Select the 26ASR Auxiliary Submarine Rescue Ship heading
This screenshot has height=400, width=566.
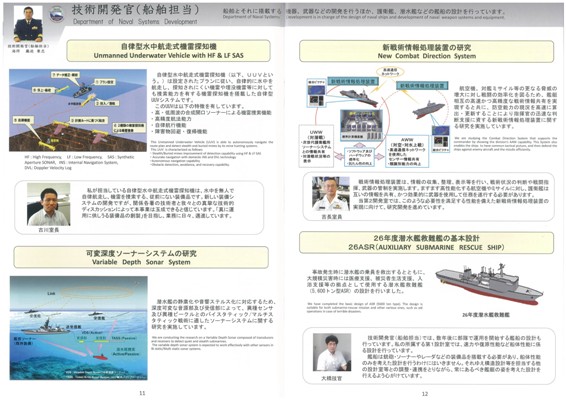pyautogui.click(x=426, y=243)
